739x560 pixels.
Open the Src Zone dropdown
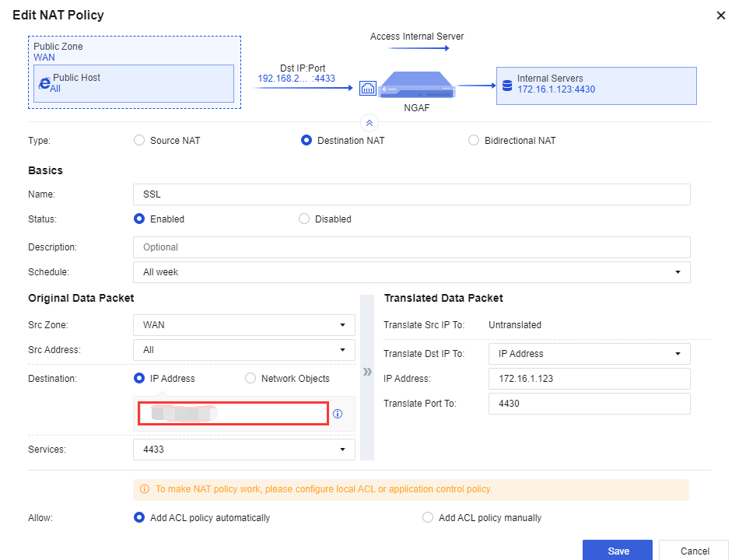point(244,325)
